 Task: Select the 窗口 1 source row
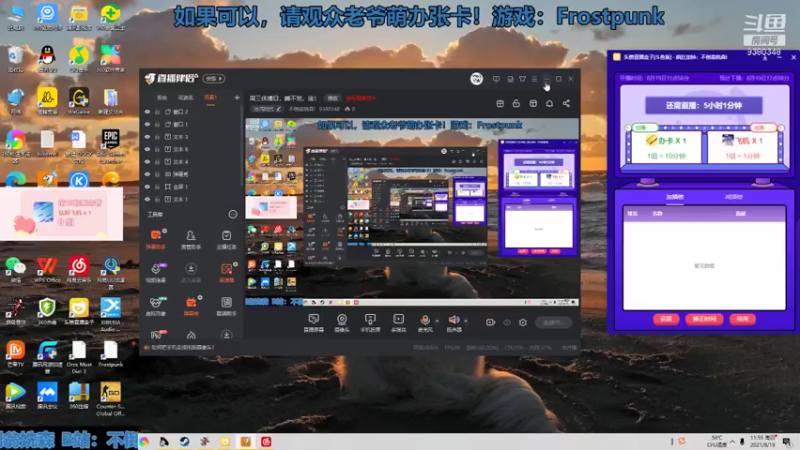click(191, 124)
